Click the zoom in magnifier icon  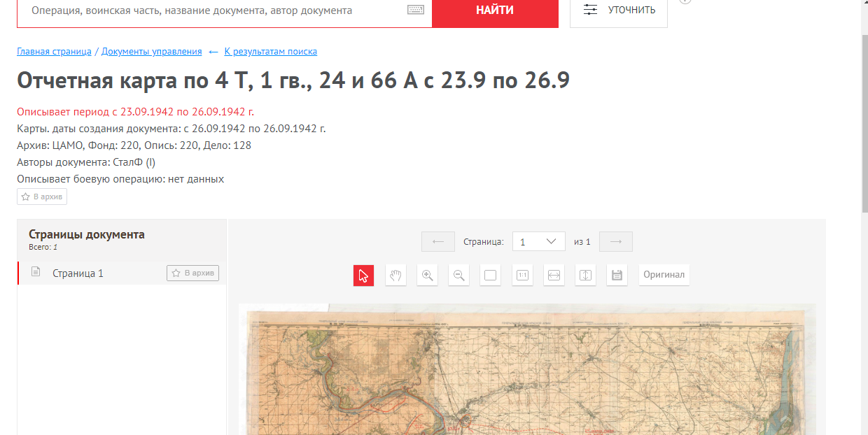pos(427,276)
